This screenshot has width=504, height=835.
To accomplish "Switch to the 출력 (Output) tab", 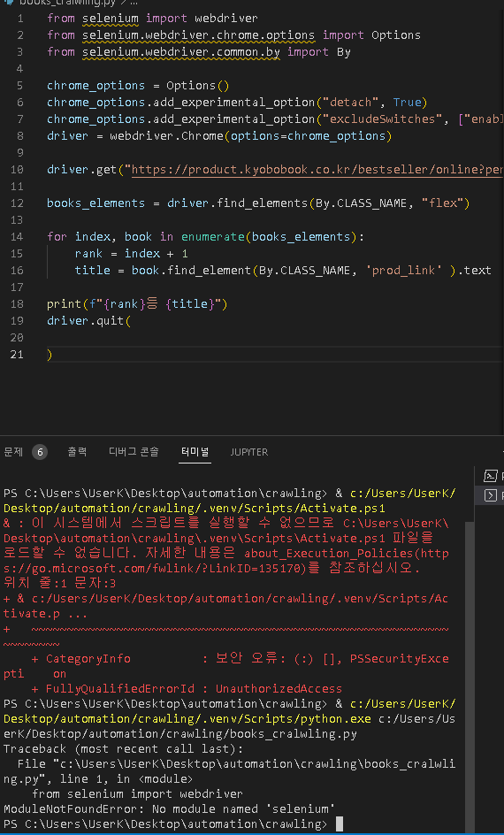I will point(77,452).
